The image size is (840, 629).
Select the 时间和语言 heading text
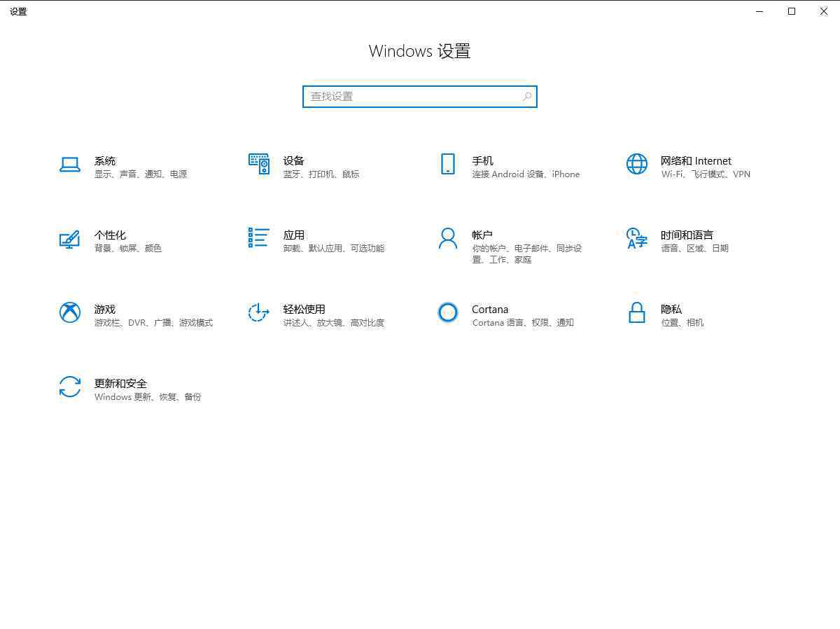(687, 235)
